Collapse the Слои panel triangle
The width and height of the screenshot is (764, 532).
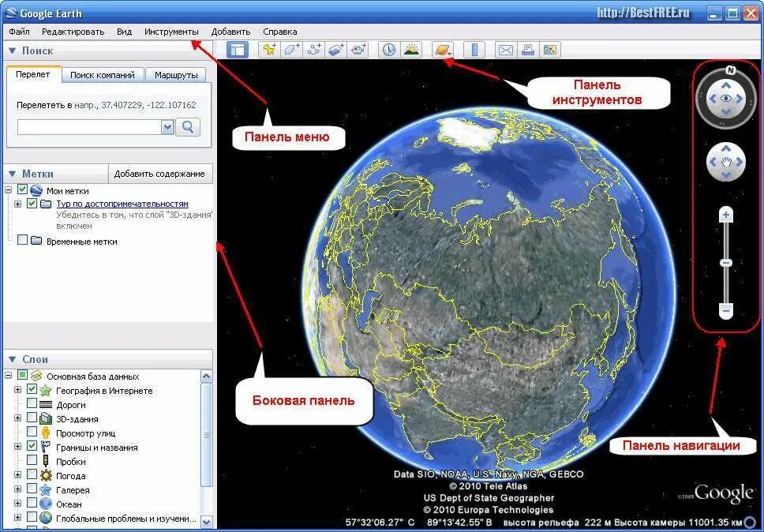pos(12,359)
